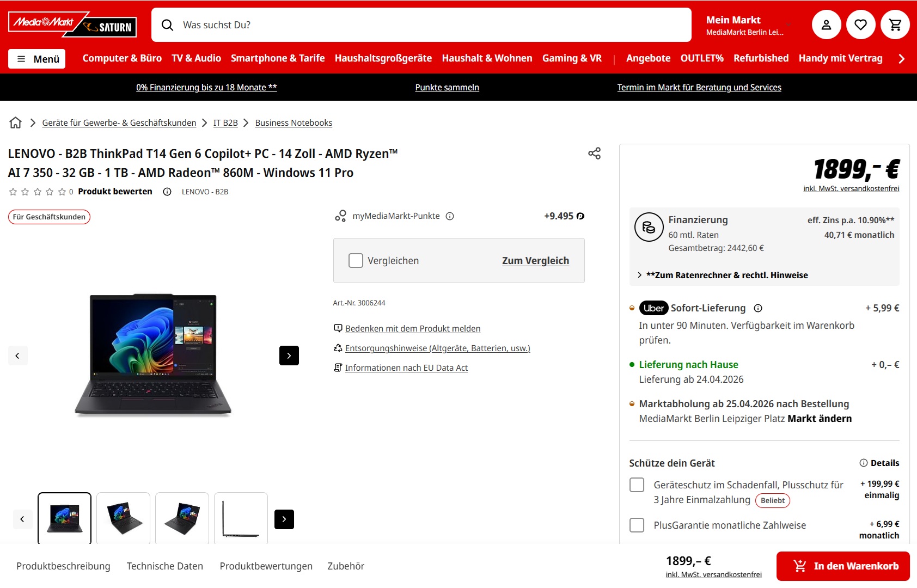
Task: Click Produkt bewerten link
Action: tap(115, 192)
